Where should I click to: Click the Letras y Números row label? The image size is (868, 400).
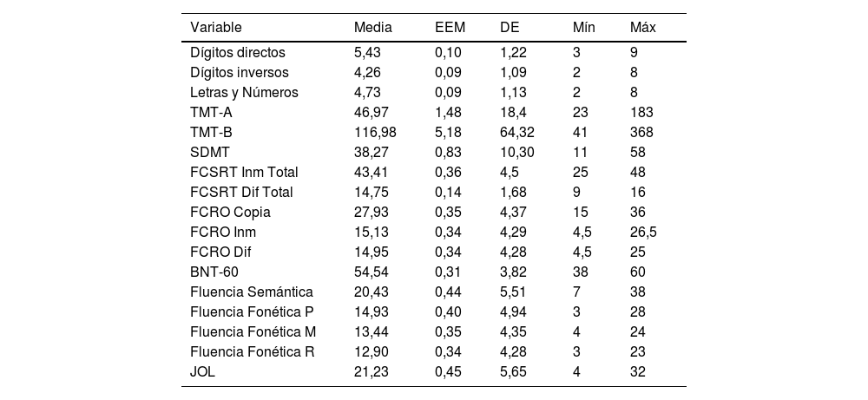pyautogui.click(x=244, y=93)
